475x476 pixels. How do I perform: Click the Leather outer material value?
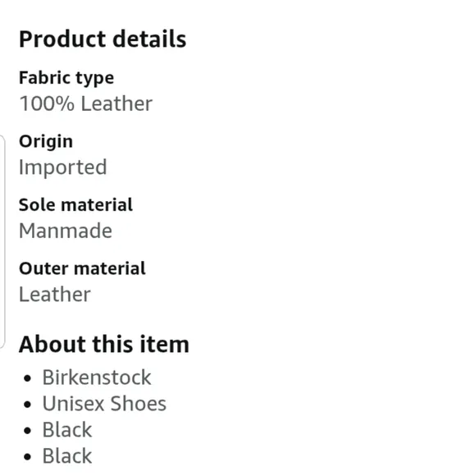coord(55,294)
